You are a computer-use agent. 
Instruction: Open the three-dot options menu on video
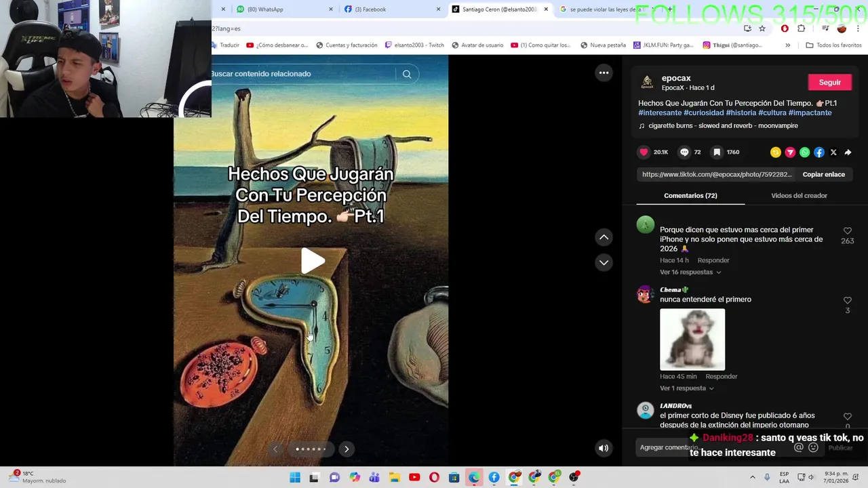604,73
